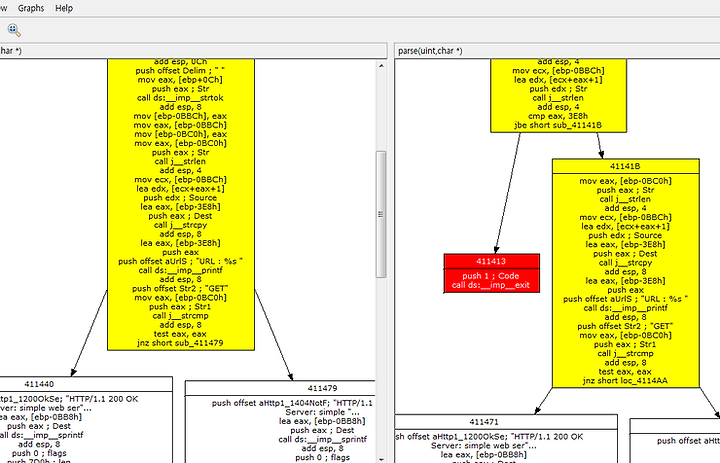This screenshot has width=720, height=463.
Task: Click "mov [ebp-0BC0h], eax" line
Action: (180, 134)
